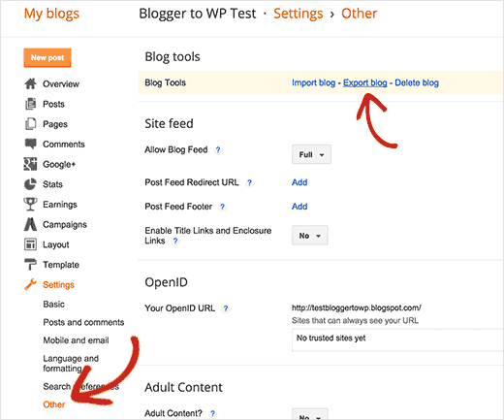504x420 pixels.
Task: Click the Posts document icon
Action: [x=30, y=104]
